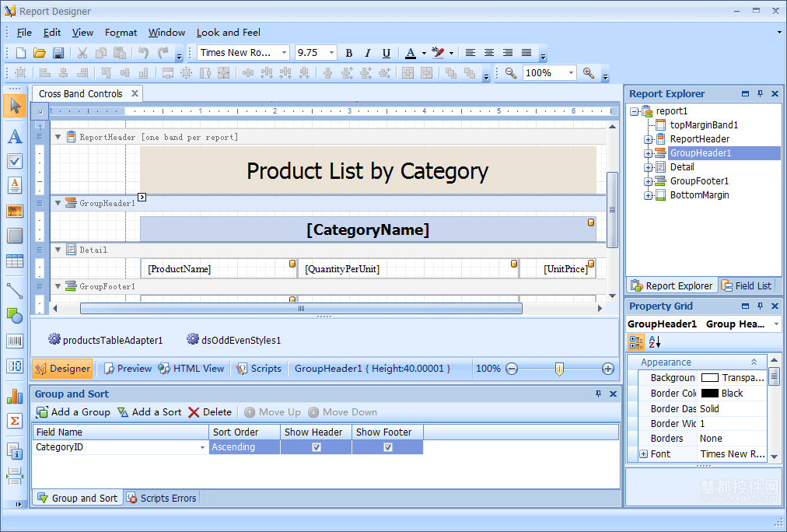The height and width of the screenshot is (532, 787).
Task: Switch to the HTML View tab
Action: coord(191,369)
